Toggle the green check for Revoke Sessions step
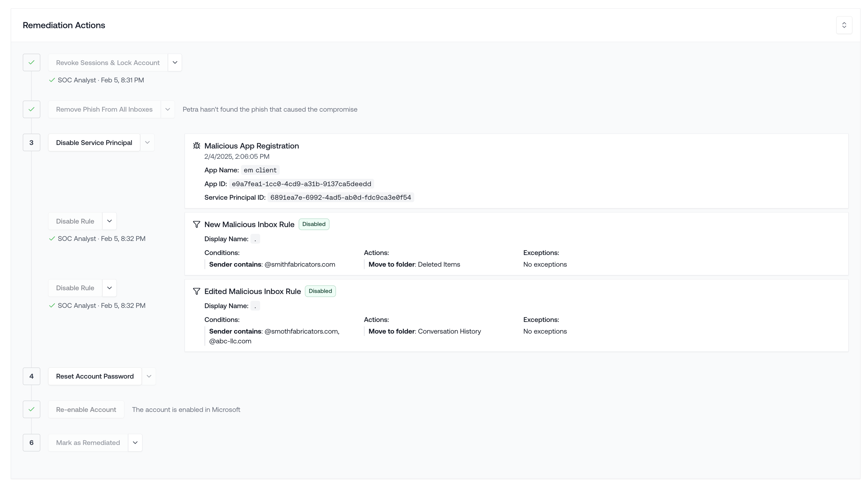 (31, 62)
